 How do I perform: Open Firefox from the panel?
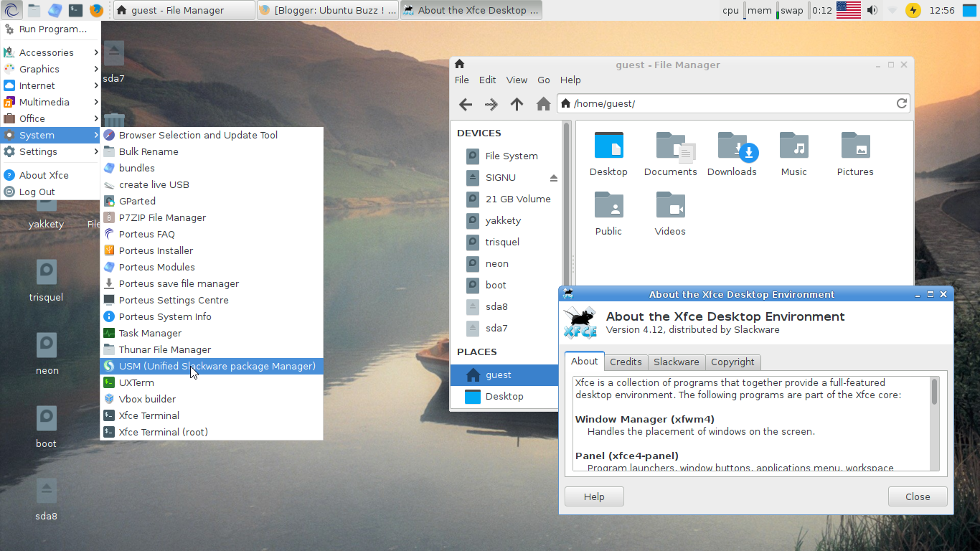click(97, 9)
